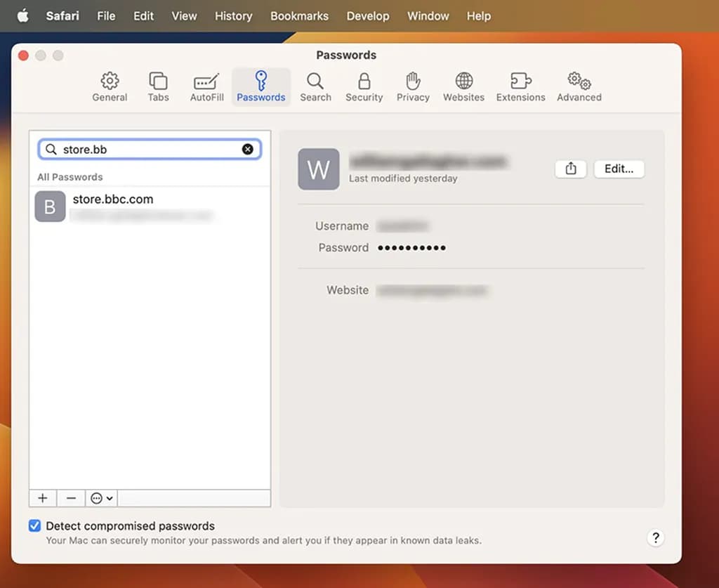Go to the Privacy preferences pane
This screenshot has height=588, width=719.
click(x=413, y=87)
